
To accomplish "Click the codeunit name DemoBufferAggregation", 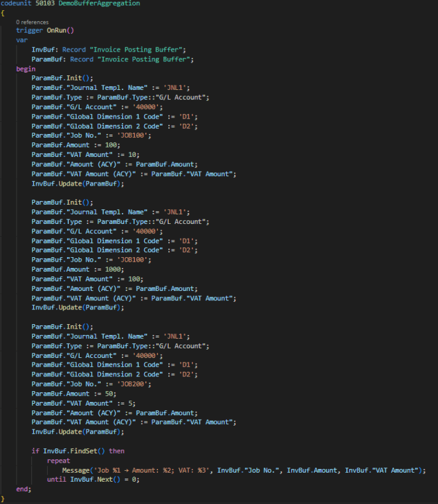I will [99, 3].
